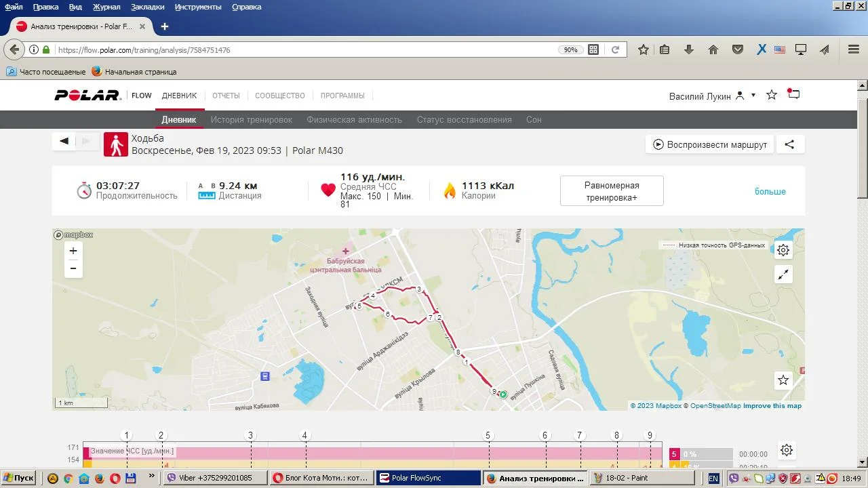Viewport: 868px width, 488px height.
Task: Click the page scrollbar down arrow
Action: [x=863, y=462]
